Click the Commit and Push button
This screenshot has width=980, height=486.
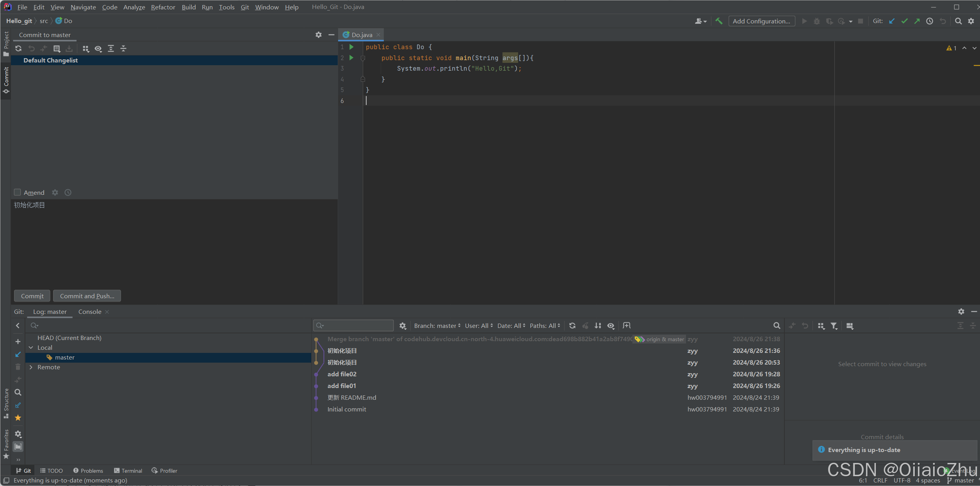pos(87,296)
